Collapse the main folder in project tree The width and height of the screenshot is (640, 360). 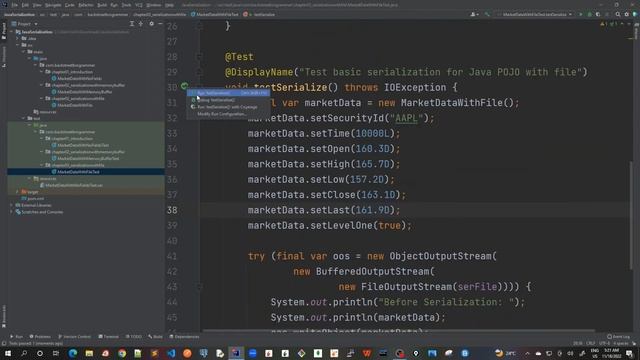(24, 52)
